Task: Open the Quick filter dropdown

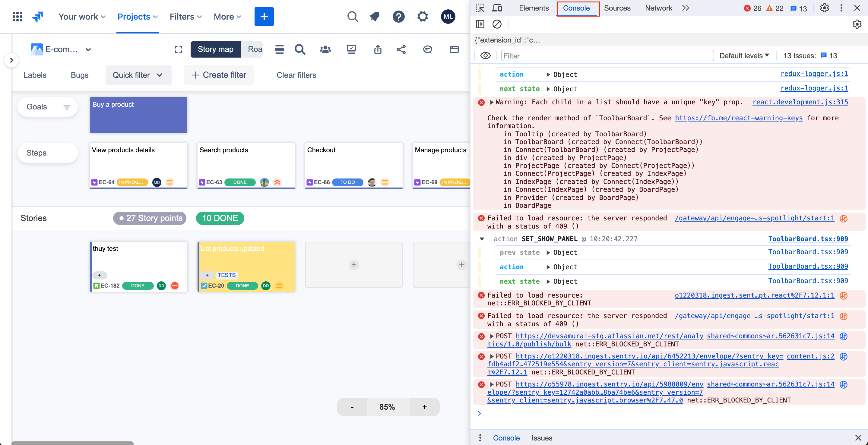Action: coord(138,75)
